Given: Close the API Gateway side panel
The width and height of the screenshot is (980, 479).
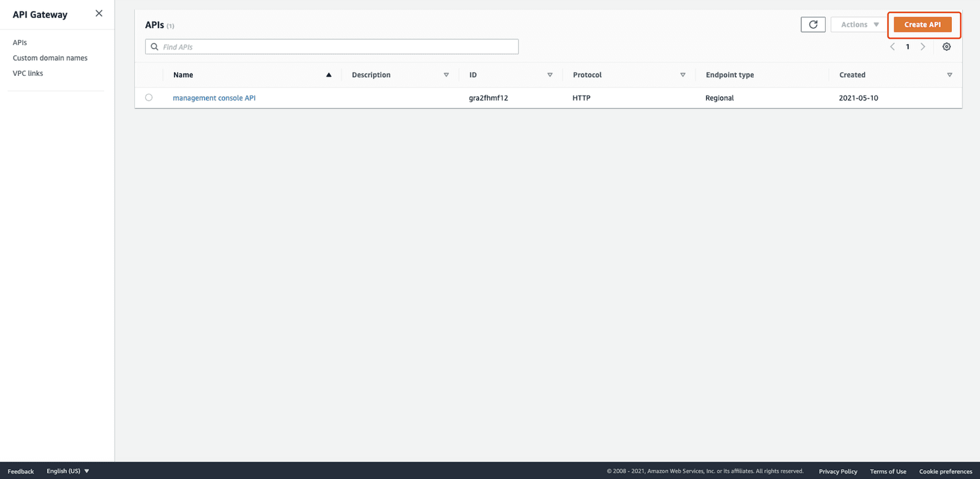Looking at the screenshot, I should click(99, 13).
